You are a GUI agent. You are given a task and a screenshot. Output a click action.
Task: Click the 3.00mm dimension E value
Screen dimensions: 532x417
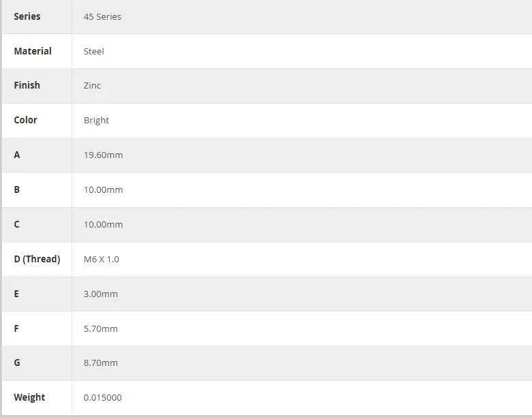click(100, 294)
